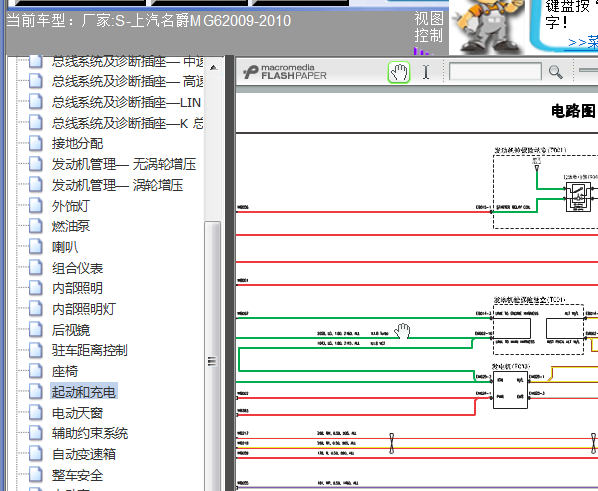The height and width of the screenshot is (491, 598).
Task: Open the 后视镜 tree item
Action: (x=71, y=330)
